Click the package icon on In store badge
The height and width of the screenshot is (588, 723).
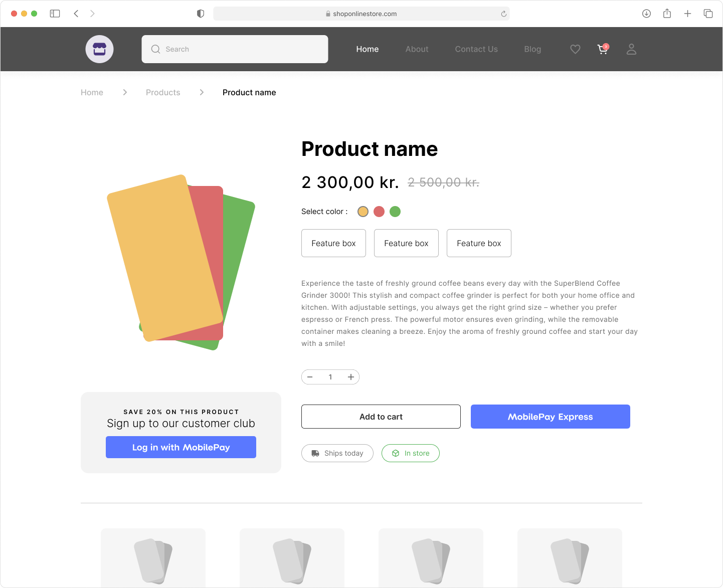coord(396,453)
